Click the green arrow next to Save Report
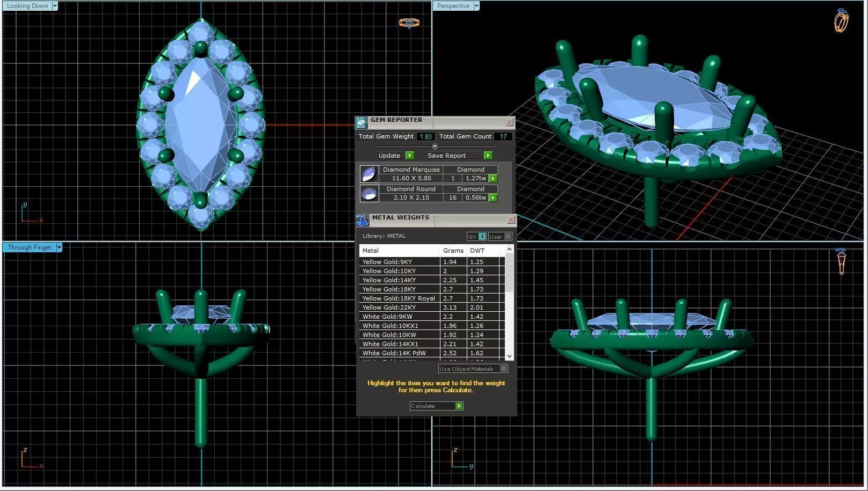The height and width of the screenshot is (491, 868). pos(488,156)
